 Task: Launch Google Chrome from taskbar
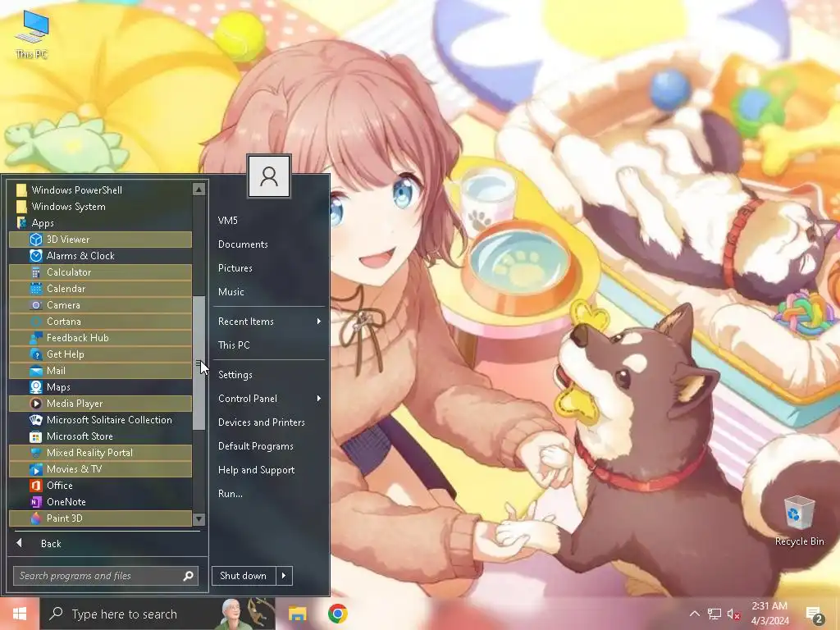337,614
